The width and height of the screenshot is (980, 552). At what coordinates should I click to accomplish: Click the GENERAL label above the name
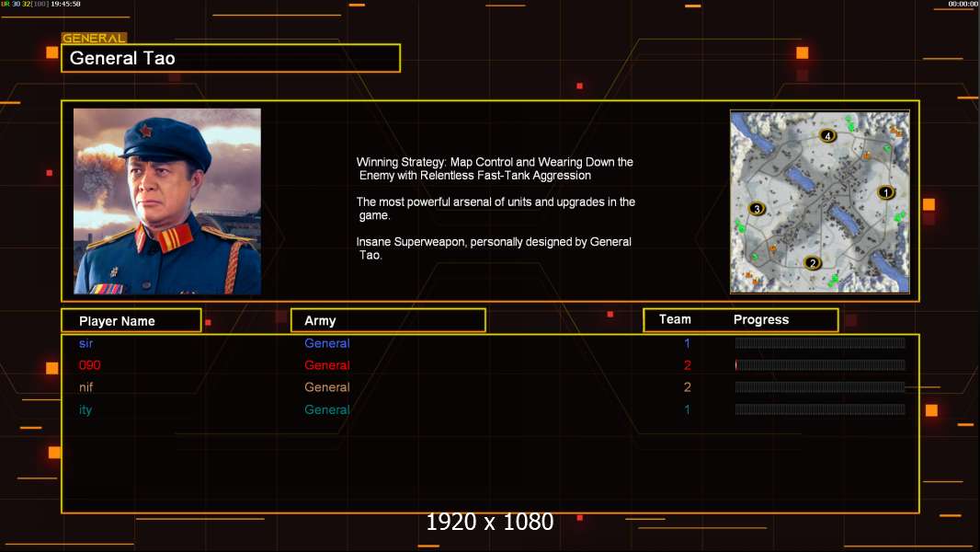[94, 38]
